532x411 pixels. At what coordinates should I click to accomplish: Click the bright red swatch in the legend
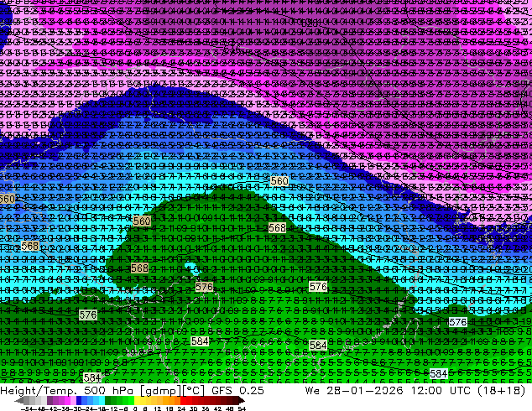click(x=183, y=401)
